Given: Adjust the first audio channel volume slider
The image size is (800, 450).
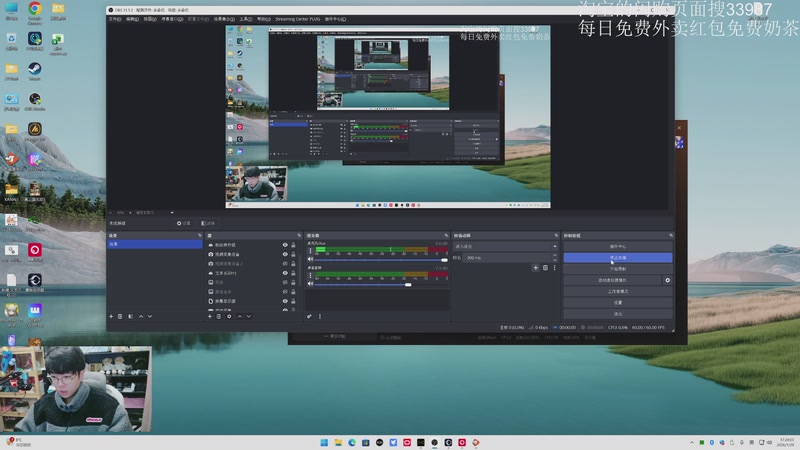Looking at the screenshot, I should pyautogui.click(x=444, y=260).
